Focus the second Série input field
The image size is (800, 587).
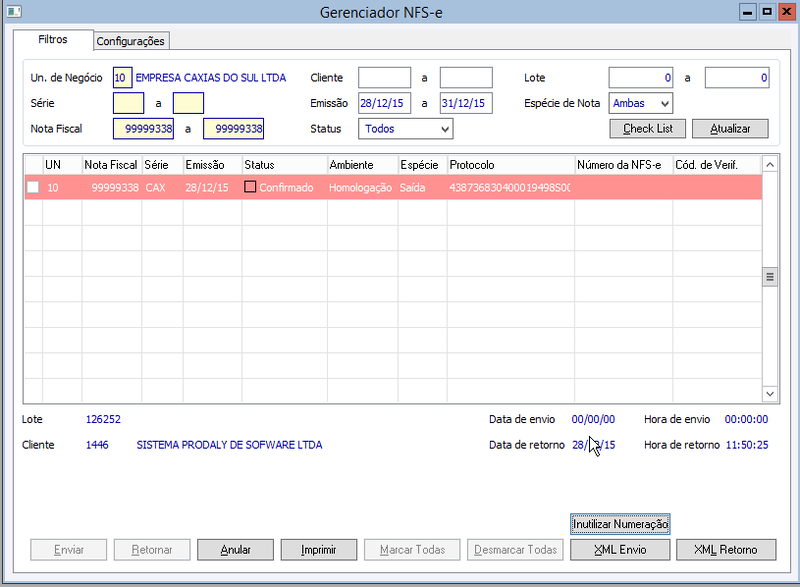click(188, 103)
